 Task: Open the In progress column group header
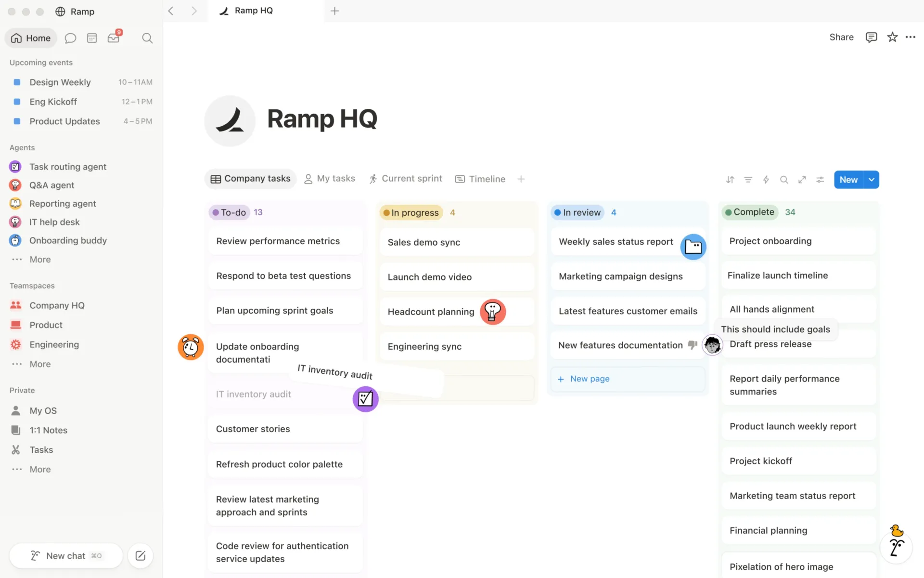[x=411, y=212]
